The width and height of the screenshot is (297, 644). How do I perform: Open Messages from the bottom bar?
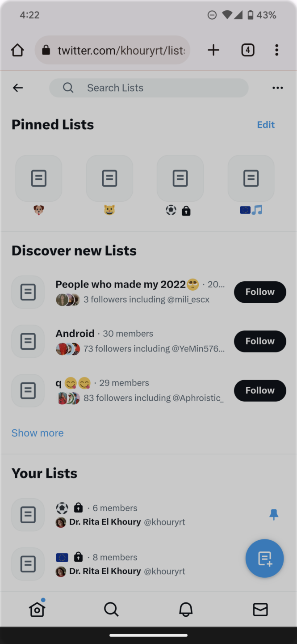click(260, 609)
